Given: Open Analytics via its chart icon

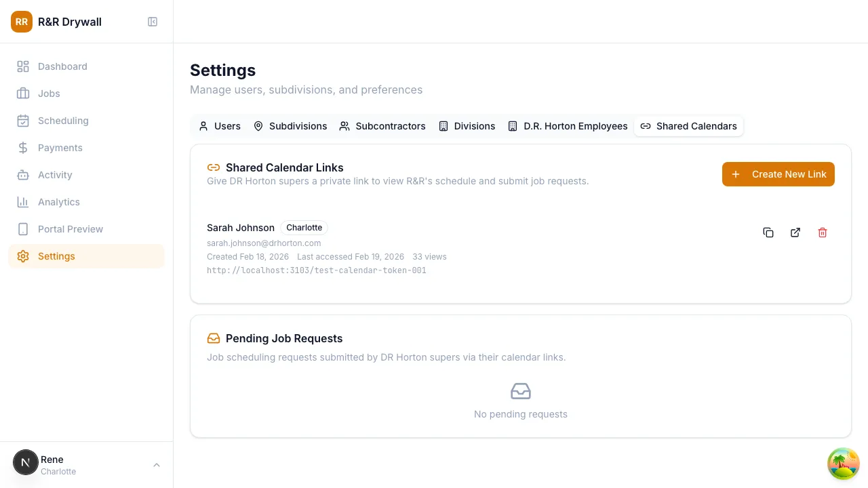Looking at the screenshot, I should coord(23,202).
